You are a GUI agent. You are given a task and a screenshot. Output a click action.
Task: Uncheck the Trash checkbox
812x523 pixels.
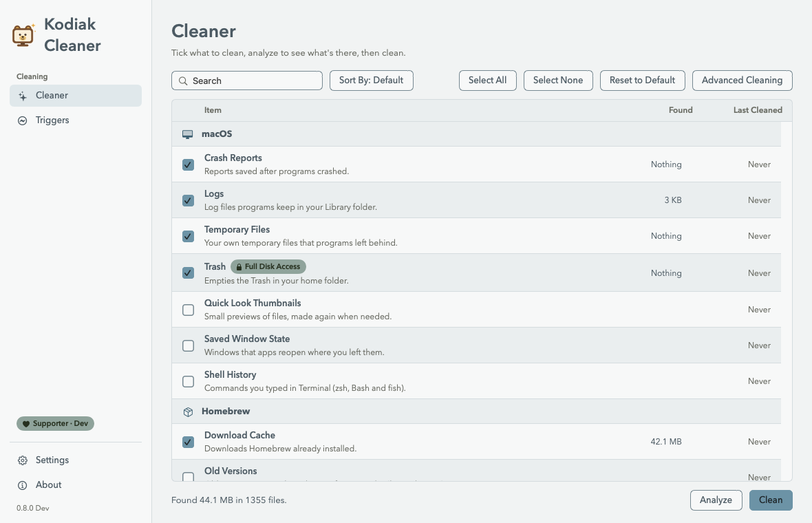click(188, 273)
